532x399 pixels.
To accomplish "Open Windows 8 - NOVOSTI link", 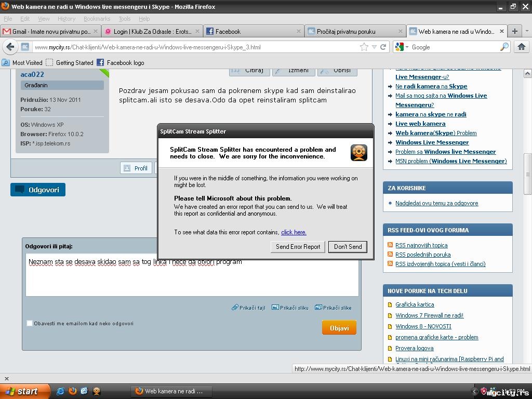I will 423,326.
